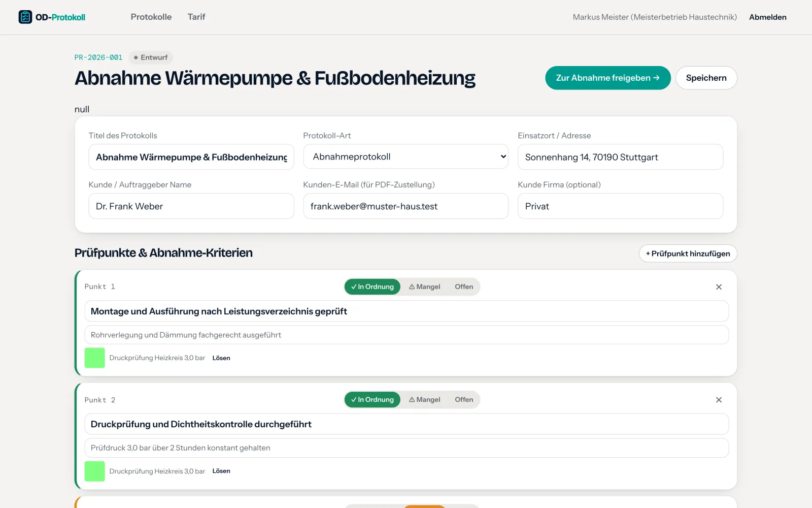Click Lösen link in Punkt 1

tap(221, 358)
